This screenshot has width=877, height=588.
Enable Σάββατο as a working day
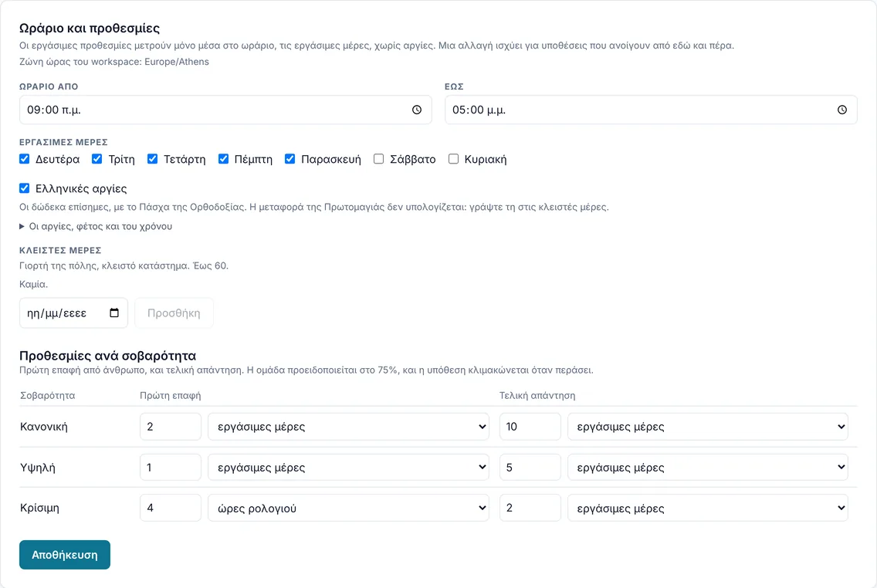pos(378,159)
